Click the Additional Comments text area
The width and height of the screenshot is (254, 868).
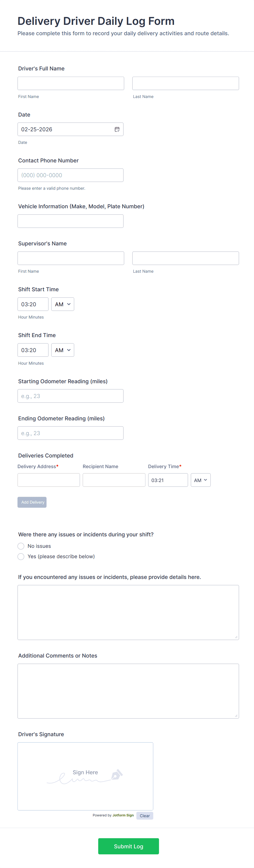[x=128, y=691]
